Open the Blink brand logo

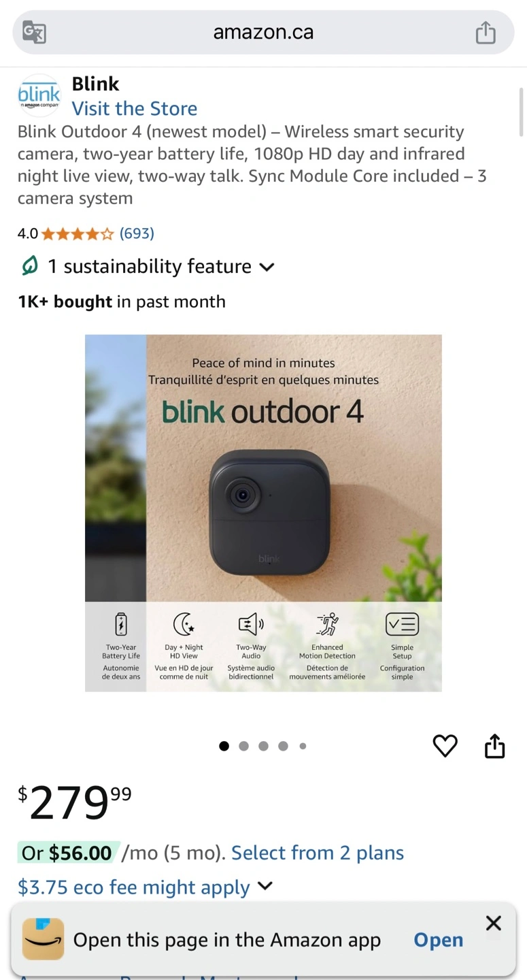[39, 95]
